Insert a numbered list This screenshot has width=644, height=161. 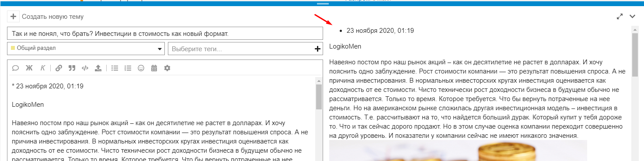coord(128,68)
